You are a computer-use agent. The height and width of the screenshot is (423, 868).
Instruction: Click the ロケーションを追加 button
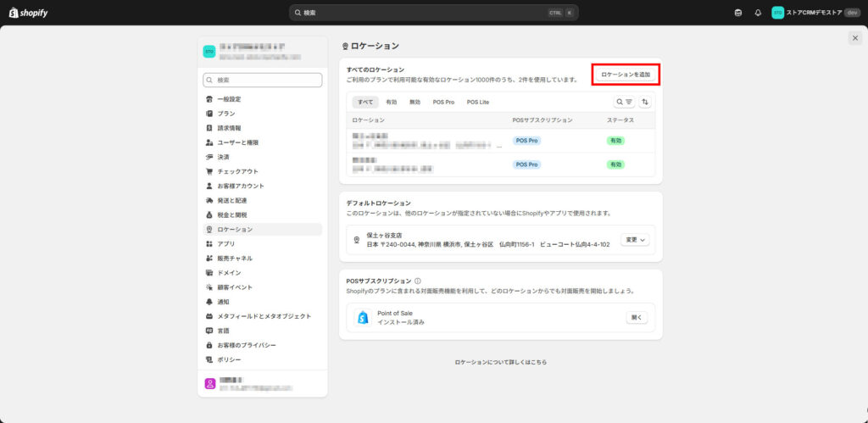tap(626, 75)
